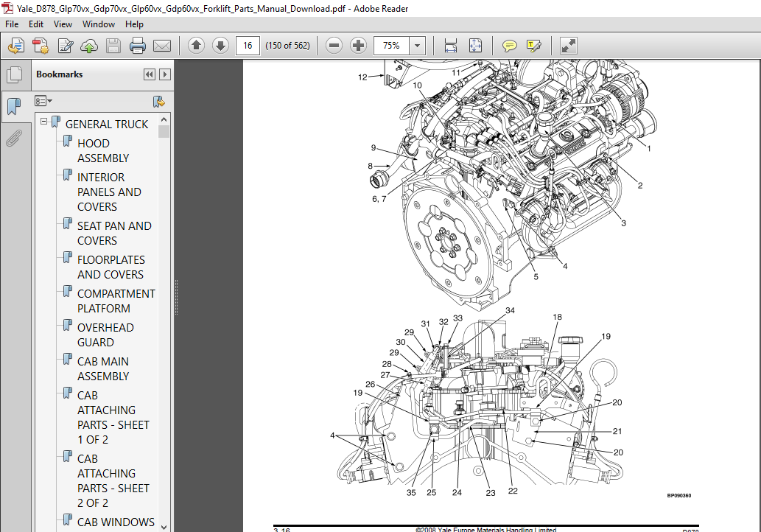Click the Export PDF toolbar icon

pos(16,46)
